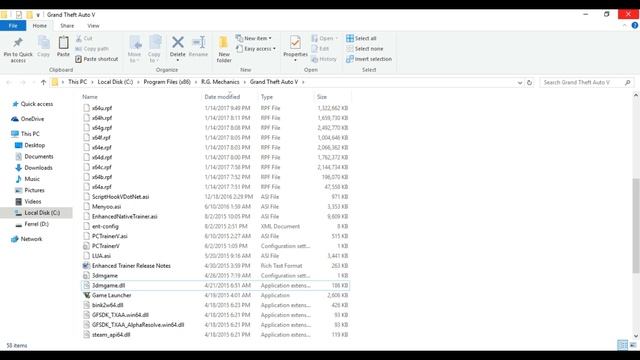Open the Easy access dropdown
This screenshot has height=360, width=640.
coord(256,49)
